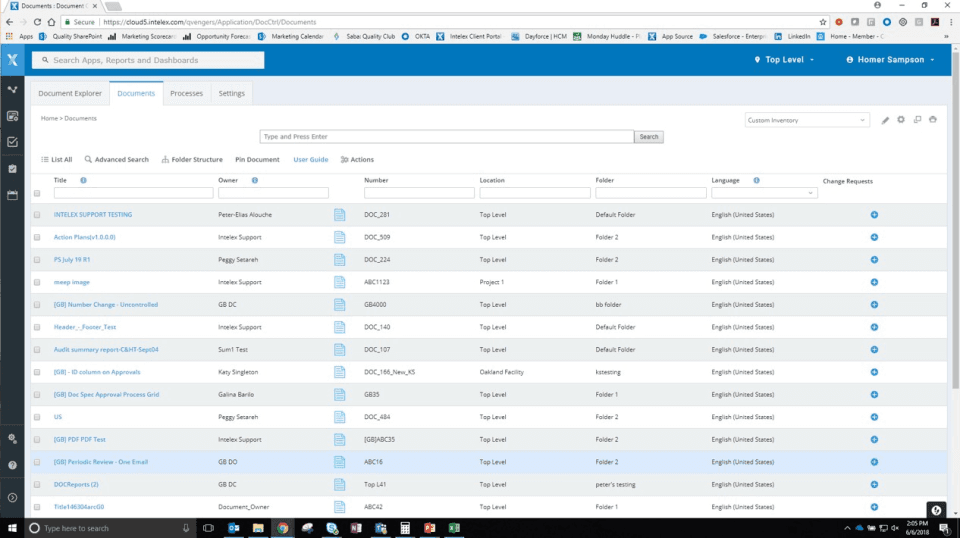Check the PS July 19 R1 row checkbox

click(37, 260)
